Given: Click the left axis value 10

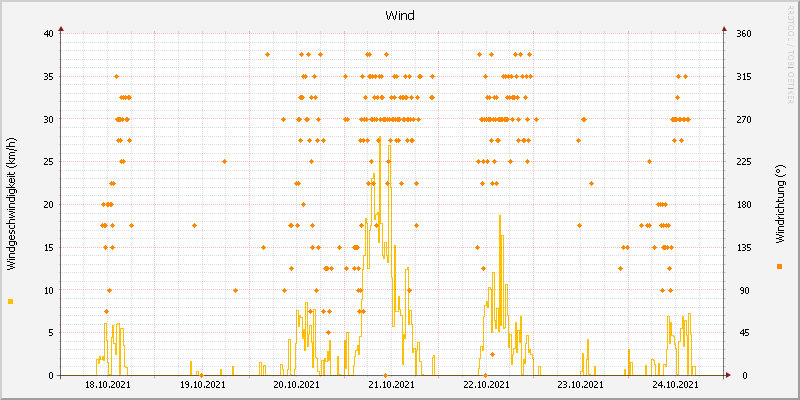Looking at the screenshot, I should [48, 290].
